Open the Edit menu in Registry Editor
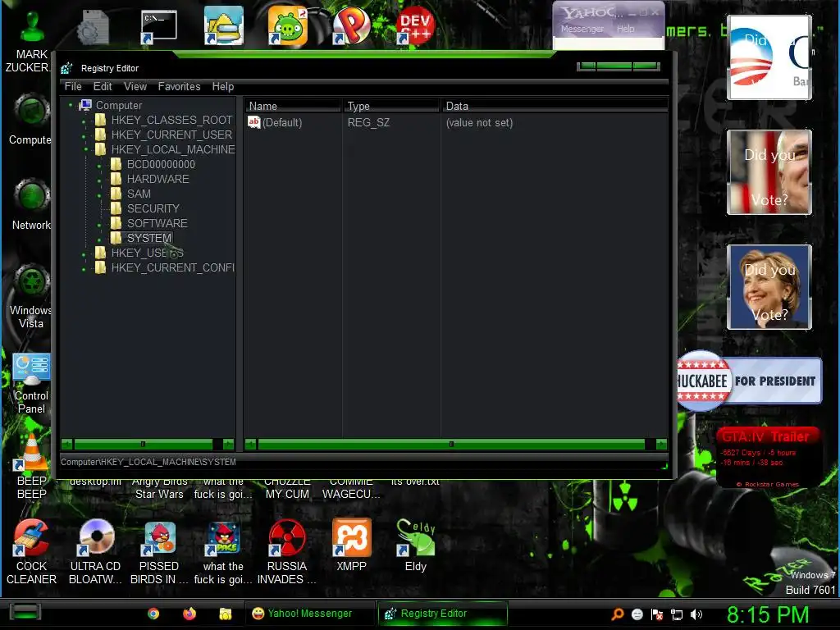840x630 pixels. pyautogui.click(x=103, y=86)
